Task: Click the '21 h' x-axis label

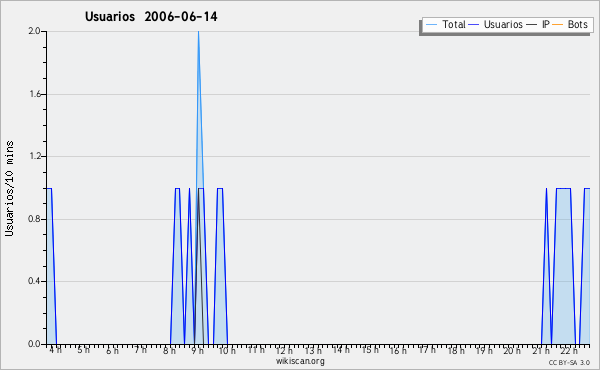Action: (x=541, y=350)
